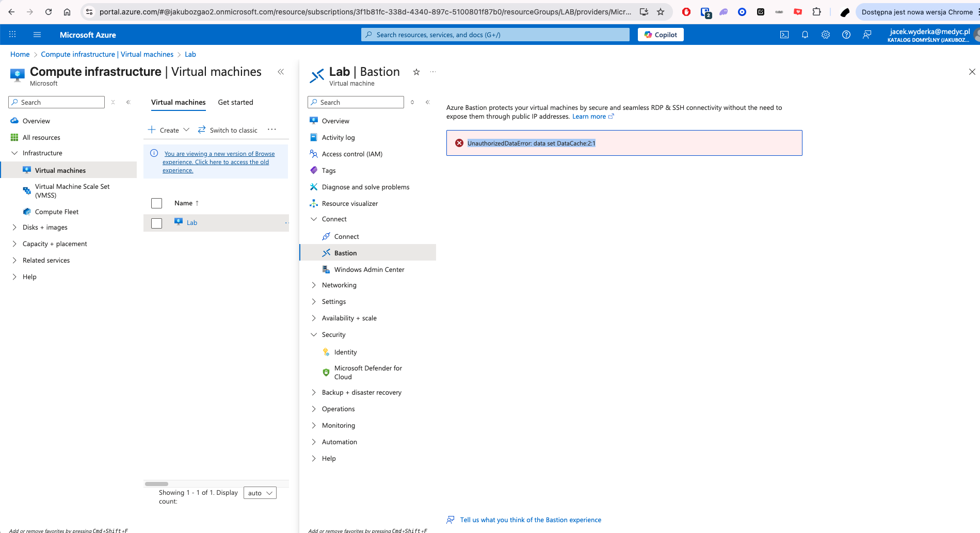Collapse the left Compute navigation menu
980x533 pixels.
(x=128, y=102)
